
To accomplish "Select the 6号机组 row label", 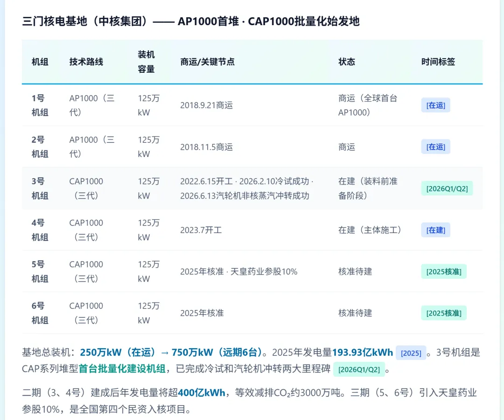I will (40, 313).
